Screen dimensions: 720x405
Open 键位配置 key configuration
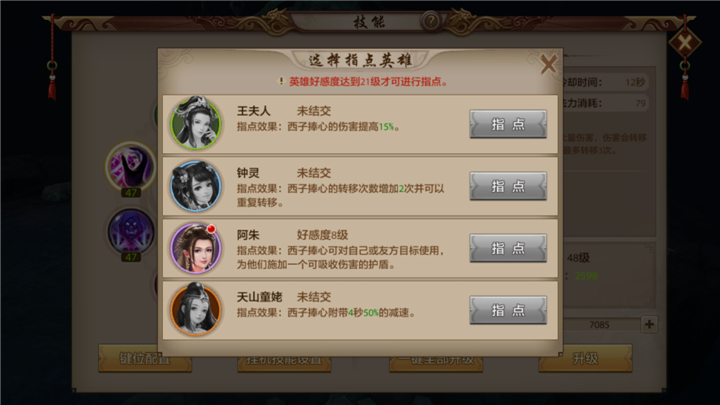[x=145, y=359]
